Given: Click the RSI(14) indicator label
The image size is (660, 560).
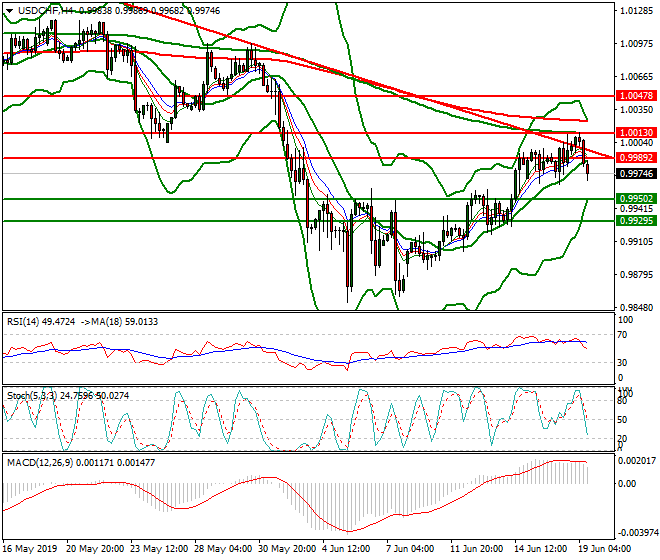Looking at the screenshot, I should coord(23,322).
